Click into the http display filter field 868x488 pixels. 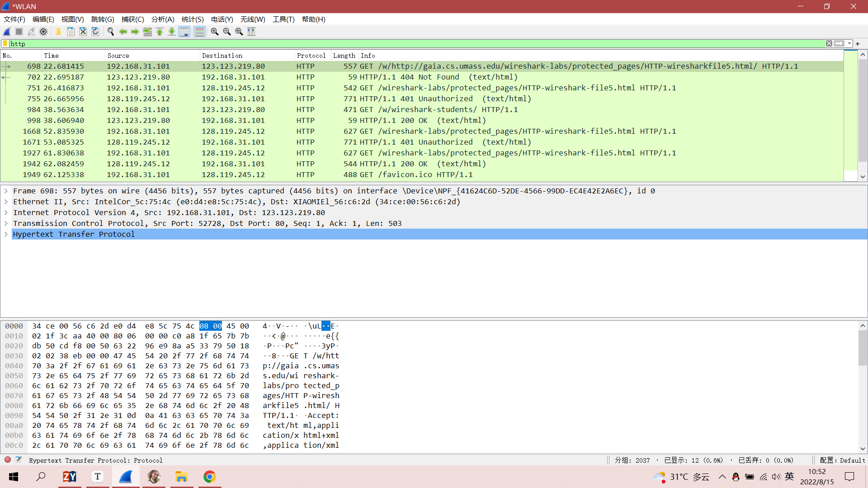coord(416,44)
